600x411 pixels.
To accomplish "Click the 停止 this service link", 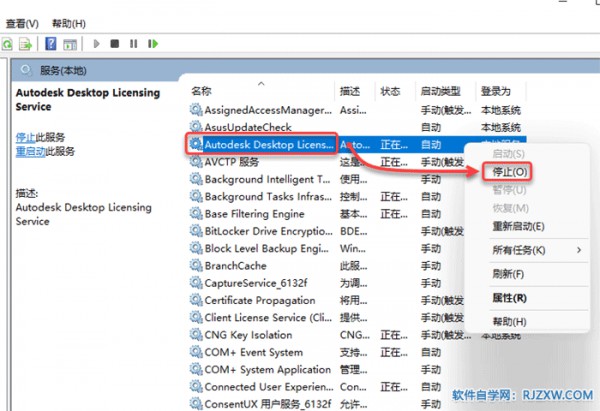I will tap(26, 137).
